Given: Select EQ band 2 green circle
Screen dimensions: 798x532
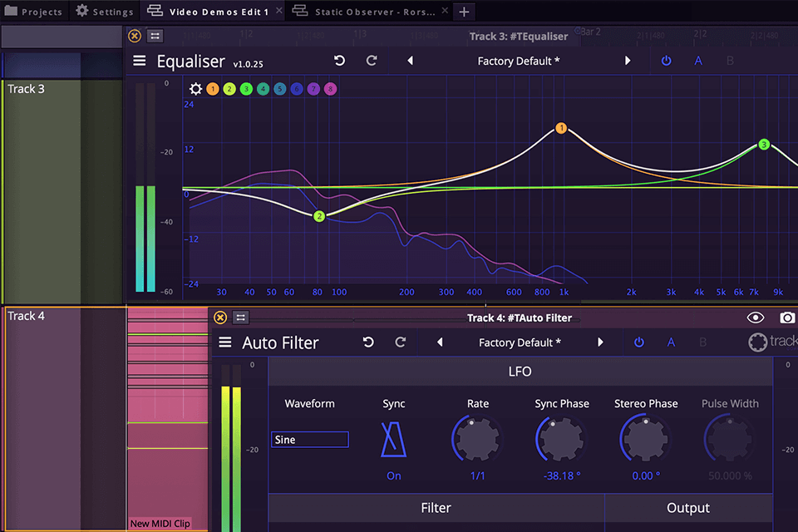Looking at the screenshot, I should (231, 88).
